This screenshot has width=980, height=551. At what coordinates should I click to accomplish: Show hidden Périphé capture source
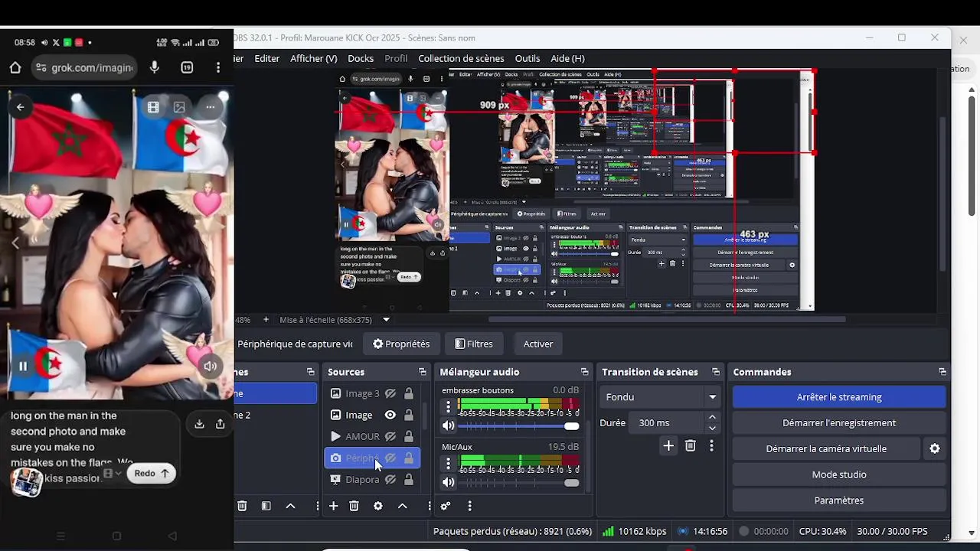coord(390,458)
